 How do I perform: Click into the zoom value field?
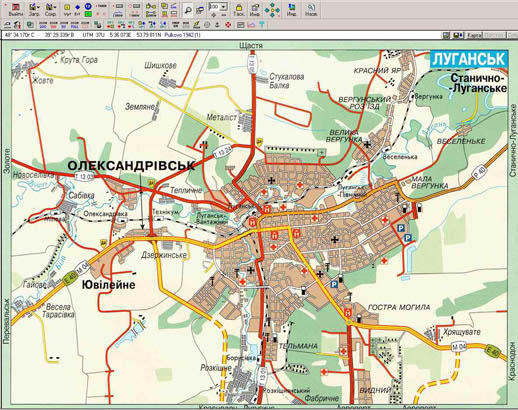pos(214,7)
